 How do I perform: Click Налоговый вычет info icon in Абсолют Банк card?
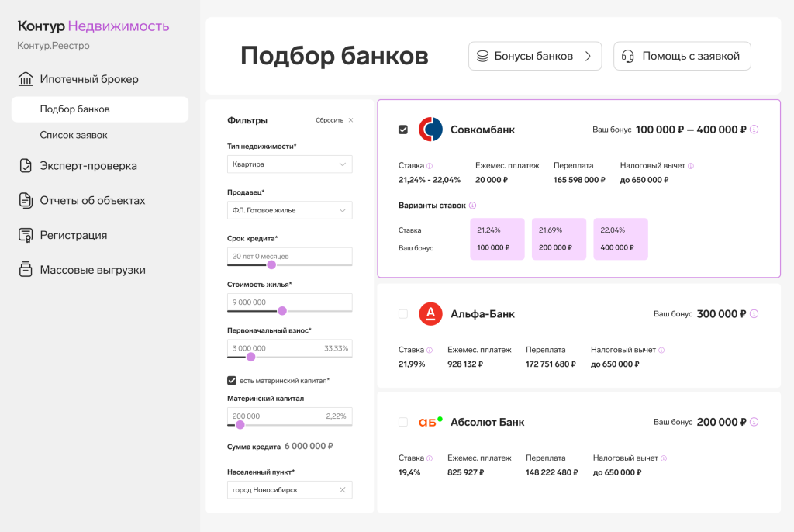tap(664, 458)
